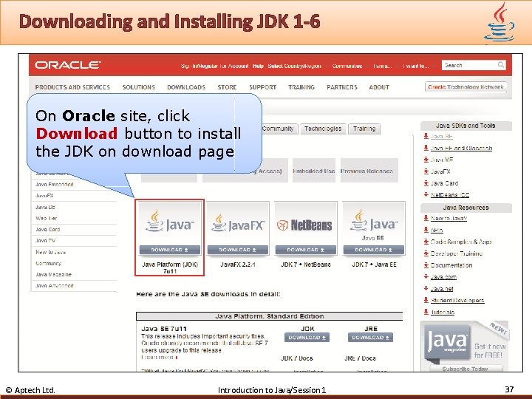The height and width of the screenshot is (399, 532).
Task: Open Java EE and Glassfish link
Action: pyautogui.click(x=461, y=148)
